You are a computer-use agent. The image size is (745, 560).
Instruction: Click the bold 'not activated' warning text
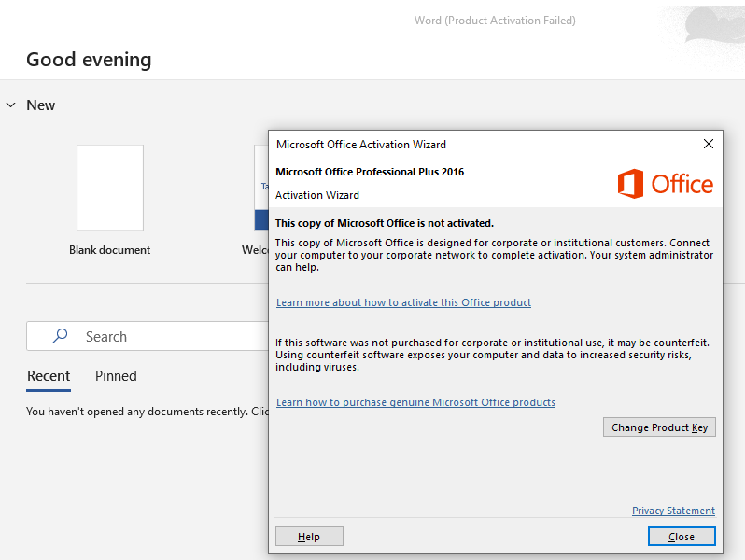point(385,223)
